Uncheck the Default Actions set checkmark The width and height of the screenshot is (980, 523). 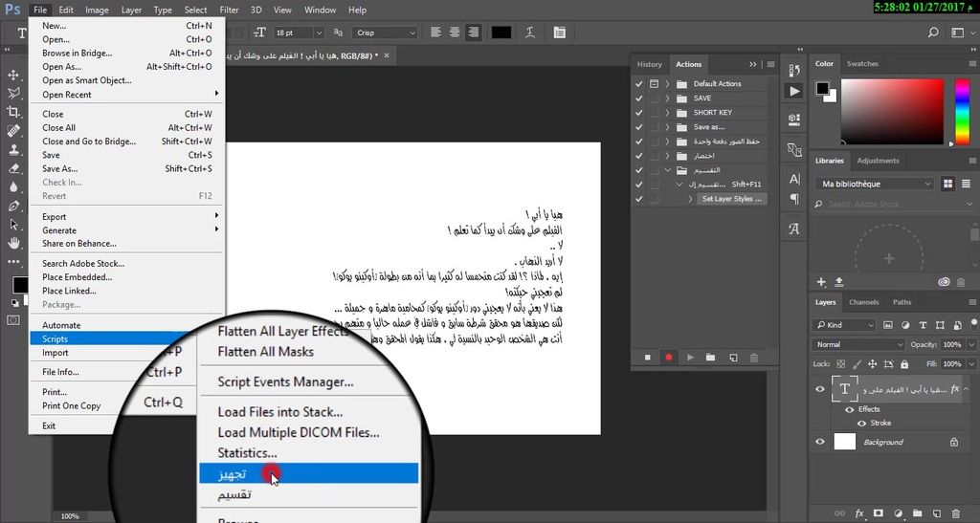[638, 83]
